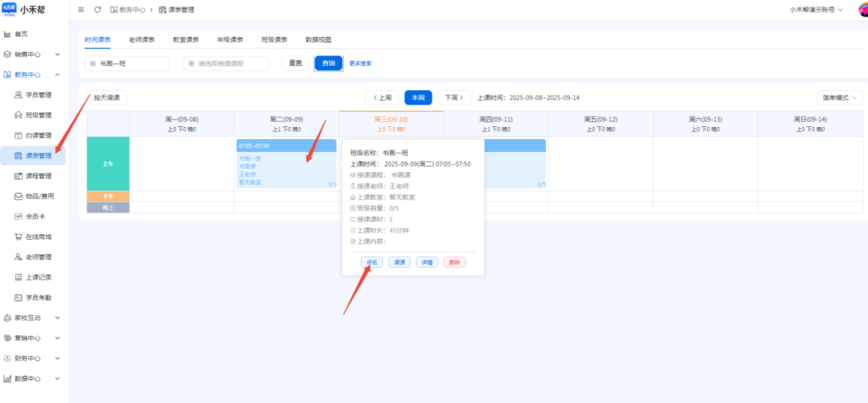
Task: Click the 调课 reschedule button in popup
Action: 399,262
